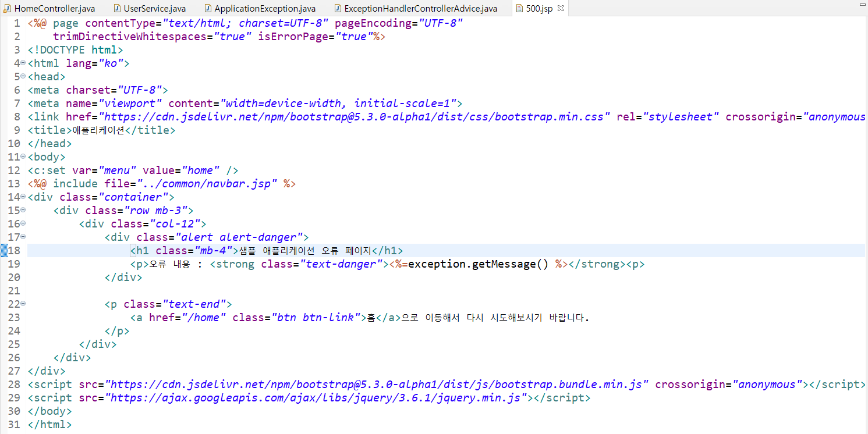The width and height of the screenshot is (868, 434).
Task: Click the h1 heading text 샘플 애플리케이션 오류 페이지
Action: click(x=305, y=251)
